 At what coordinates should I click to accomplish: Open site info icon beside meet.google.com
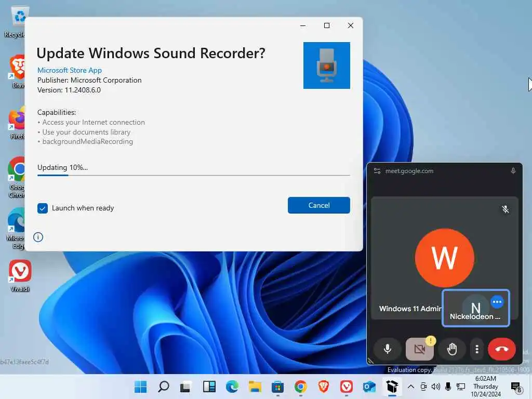(377, 171)
